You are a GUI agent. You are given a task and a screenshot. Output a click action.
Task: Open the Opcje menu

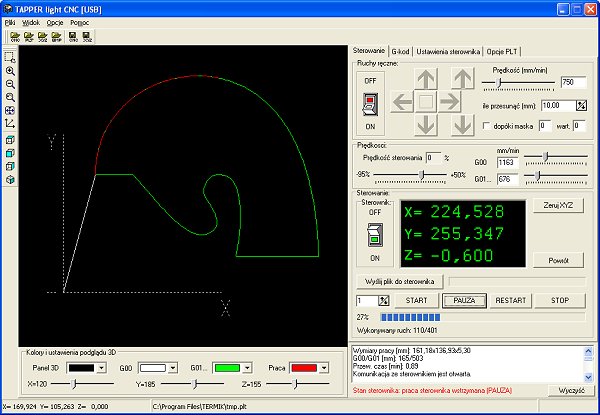click(55, 23)
